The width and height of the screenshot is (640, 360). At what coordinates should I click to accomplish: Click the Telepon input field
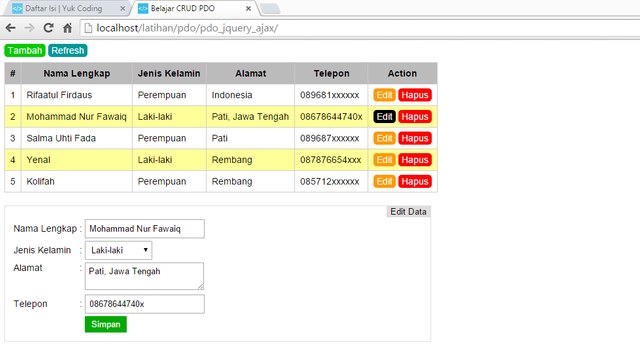(x=144, y=304)
